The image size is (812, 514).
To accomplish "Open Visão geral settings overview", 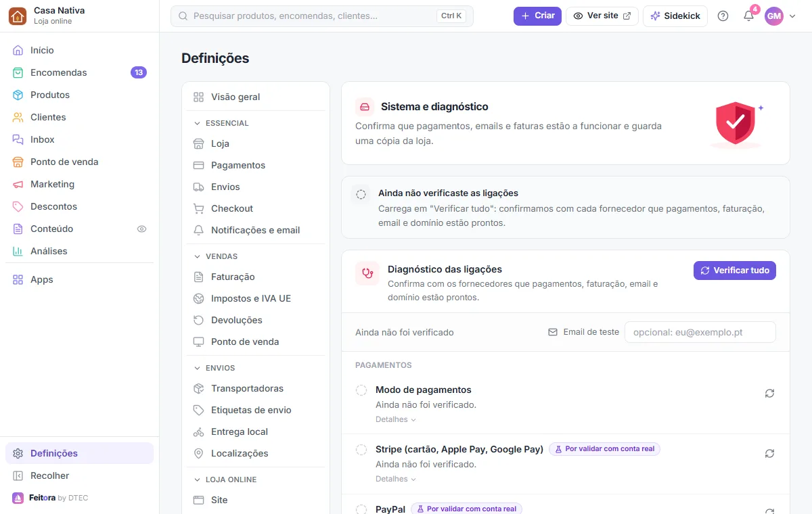I will (256, 97).
